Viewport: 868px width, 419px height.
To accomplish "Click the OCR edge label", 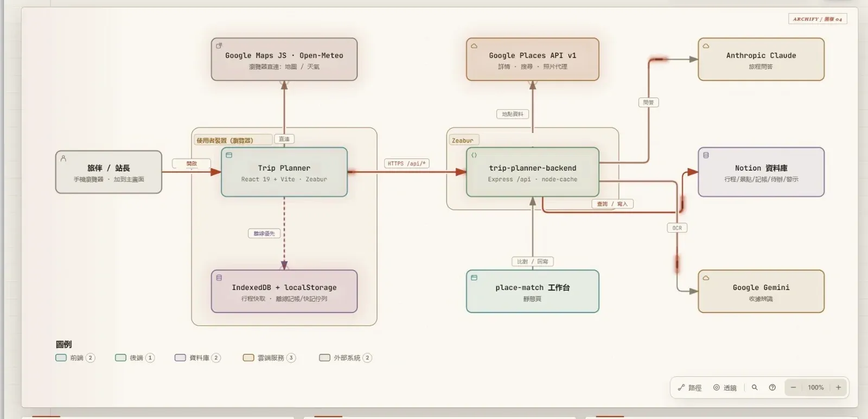I will coord(677,228).
